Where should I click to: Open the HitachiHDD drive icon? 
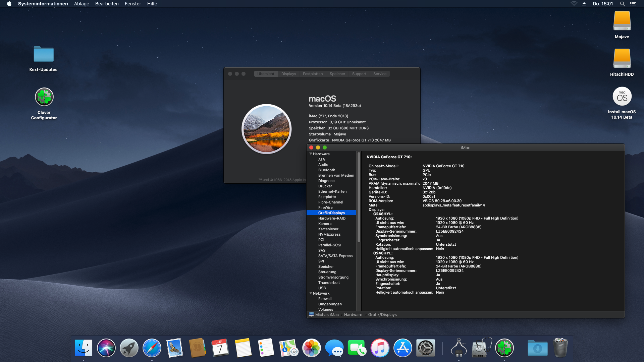coord(622,59)
